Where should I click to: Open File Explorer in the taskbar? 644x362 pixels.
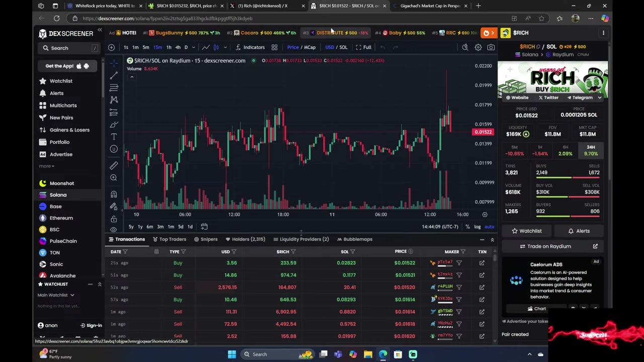click(x=368, y=354)
